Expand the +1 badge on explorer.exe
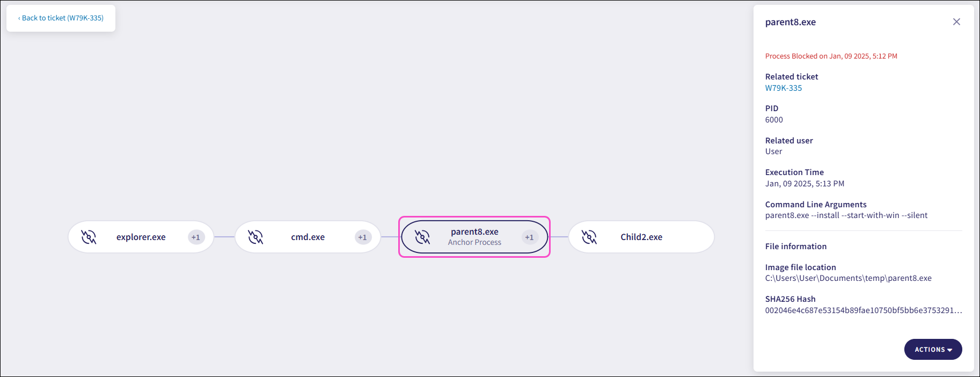Viewport: 980px width, 377px height. click(196, 237)
